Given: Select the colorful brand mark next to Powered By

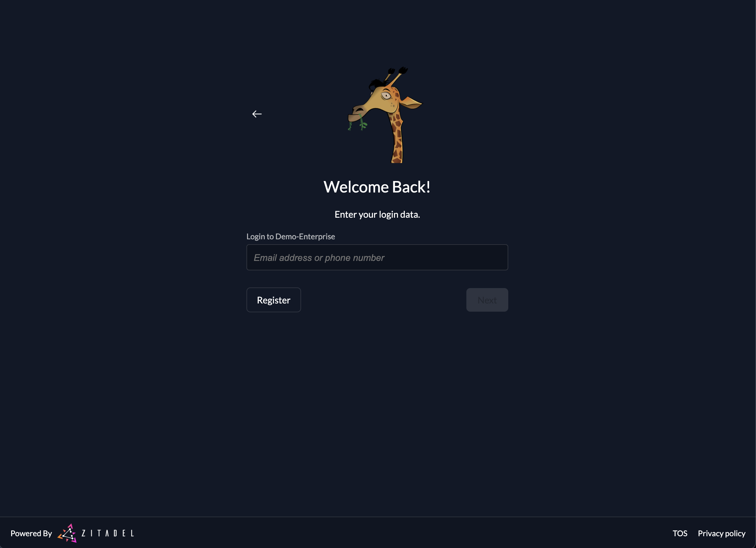Looking at the screenshot, I should tap(68, 534).
